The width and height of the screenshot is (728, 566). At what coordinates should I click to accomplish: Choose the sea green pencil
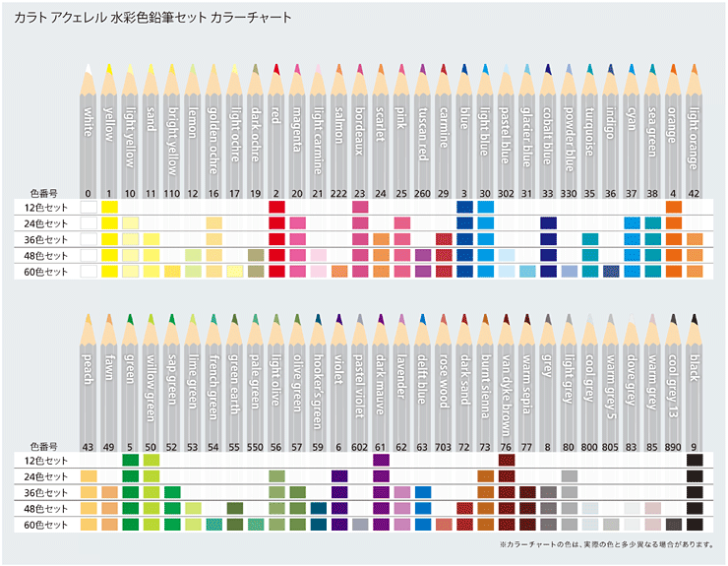pos(653,128)
